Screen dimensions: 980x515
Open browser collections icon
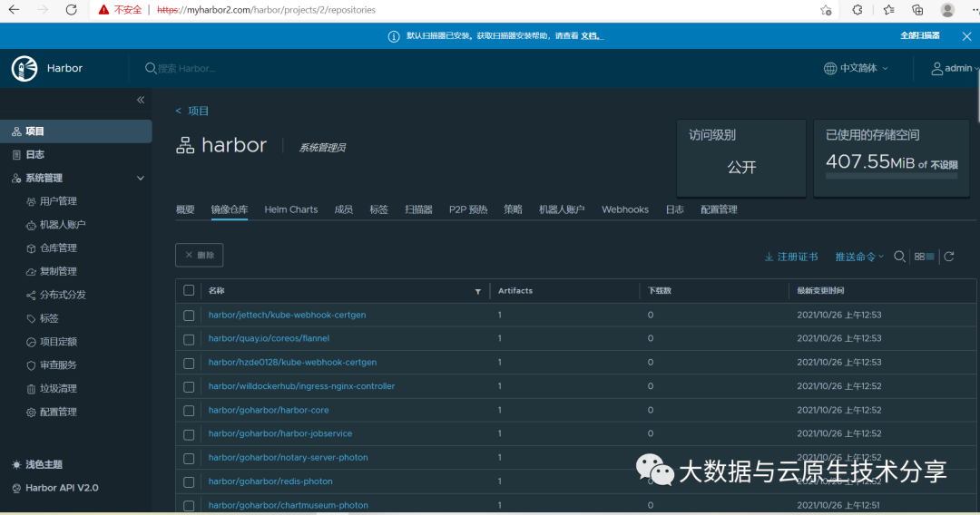tap(917, 10)
